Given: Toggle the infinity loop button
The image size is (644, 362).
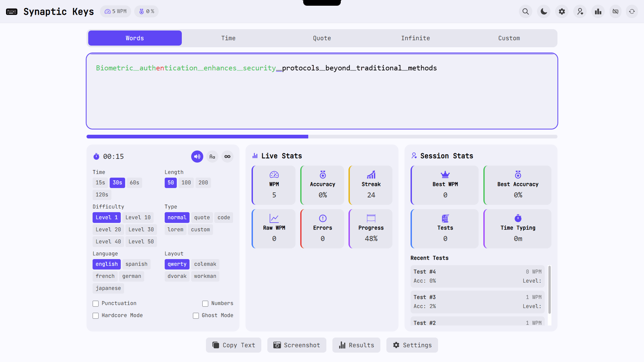Looking at the screenshot, I should (227, 157).
